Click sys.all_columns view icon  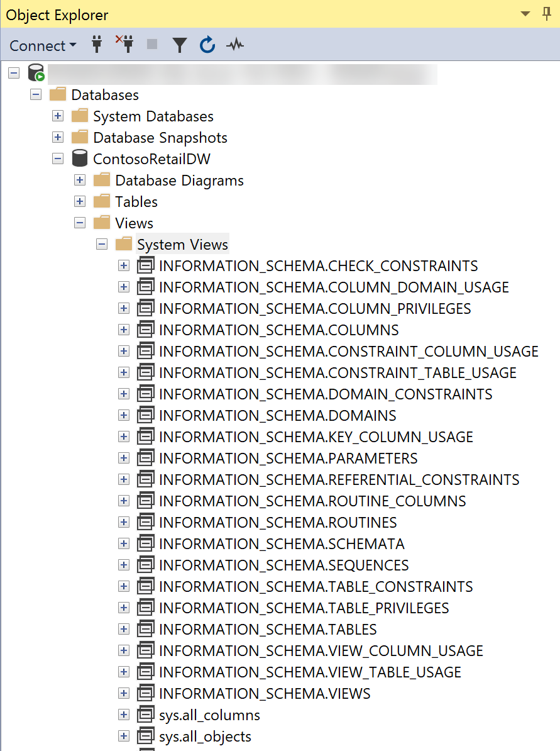tap(146, 714)
